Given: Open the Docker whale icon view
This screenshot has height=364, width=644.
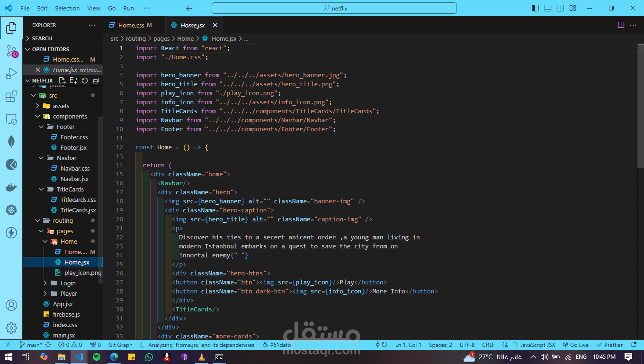Looking at the screenshot, I should coord(11,187).
